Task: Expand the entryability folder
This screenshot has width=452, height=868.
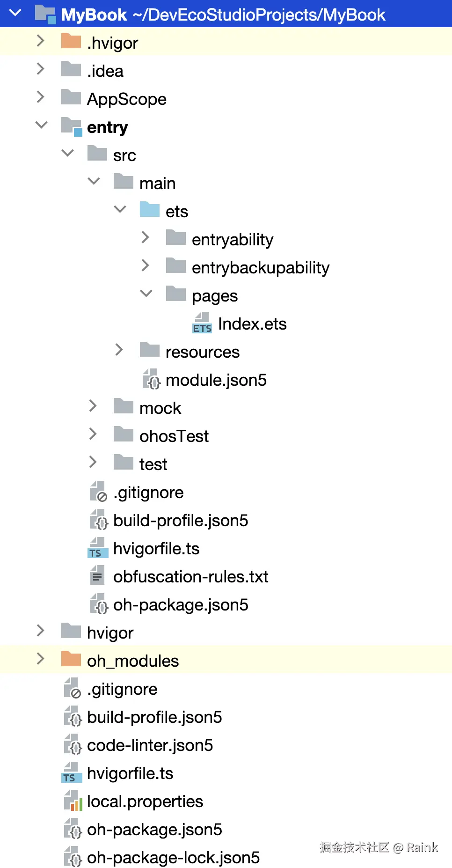Action: click(x=146, y=238)
